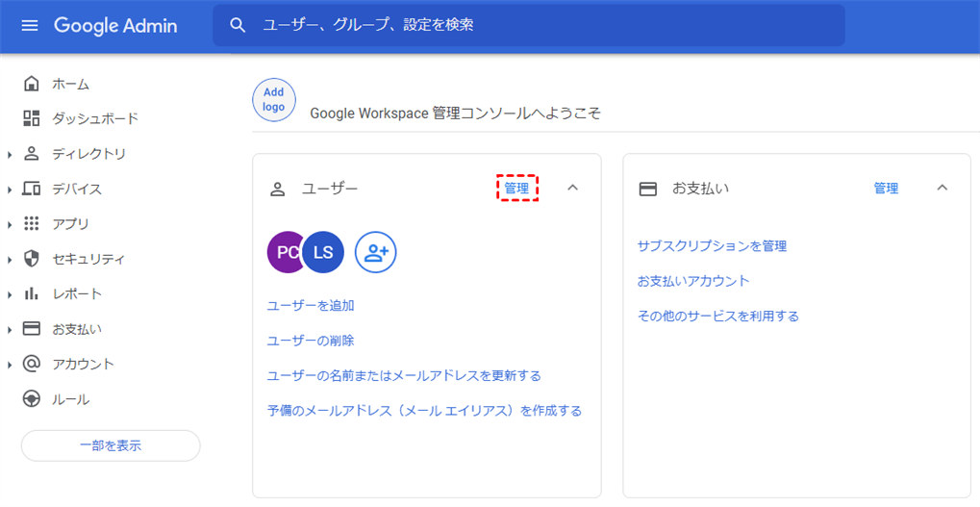The width and height of the screenshot is (980, 507).
Task: Click the Google Admin logo text
Action: [x=115, y=26]
